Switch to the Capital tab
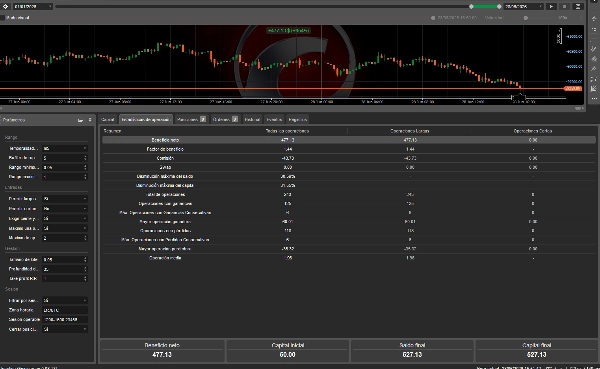Image resolution: width=600 pixels, height=369 pixels. click(x=108, y=119)
